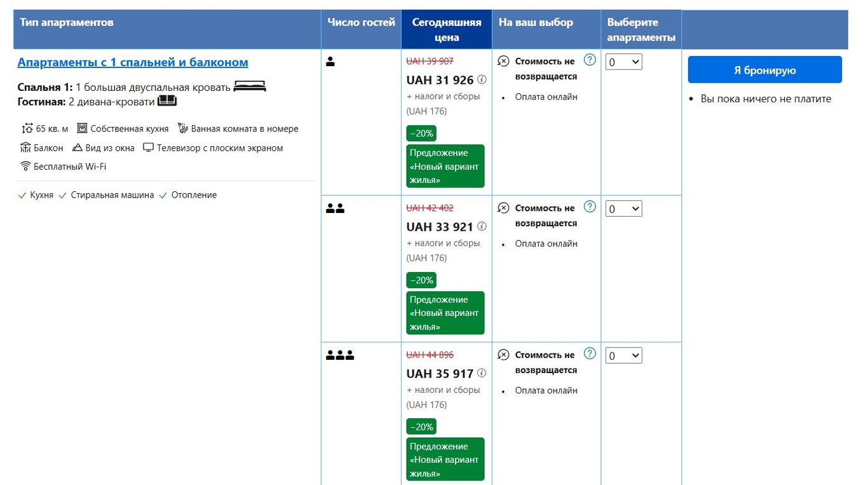The height and width of the screenshot is (485, 868).
Task: Click non-refundable icon in one-guest row
Action: point(503,62)
